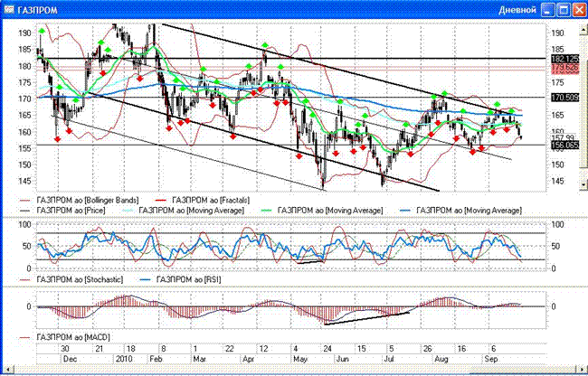Maximize the ГАЗПРОМ chart window

[564, 10]
